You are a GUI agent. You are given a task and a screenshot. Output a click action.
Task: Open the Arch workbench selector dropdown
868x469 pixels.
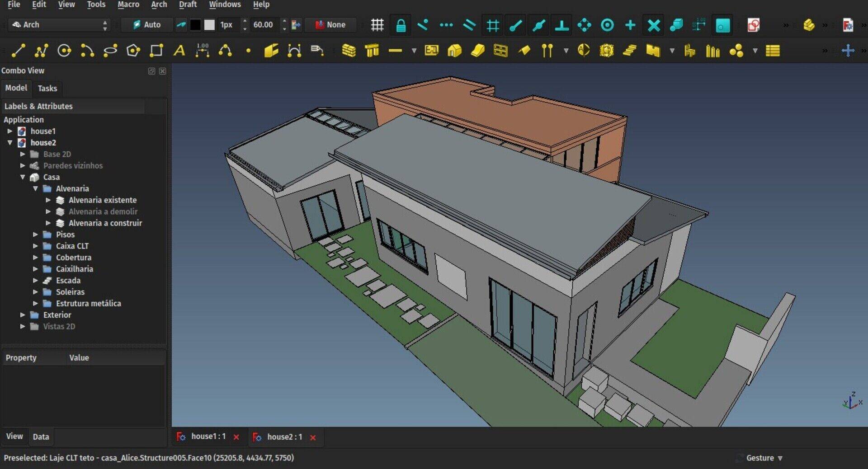pyautogui.click(x=59, y=25)
